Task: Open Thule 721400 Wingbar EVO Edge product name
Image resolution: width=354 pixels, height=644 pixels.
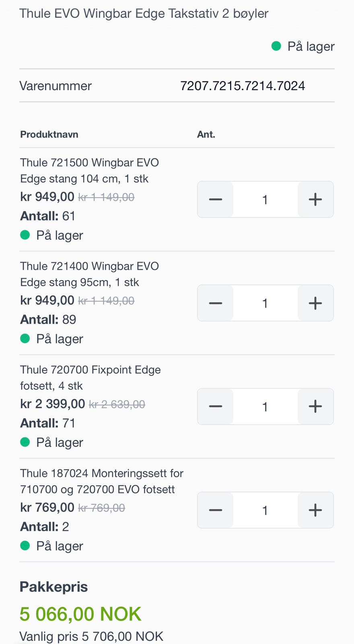Action: 89,274
